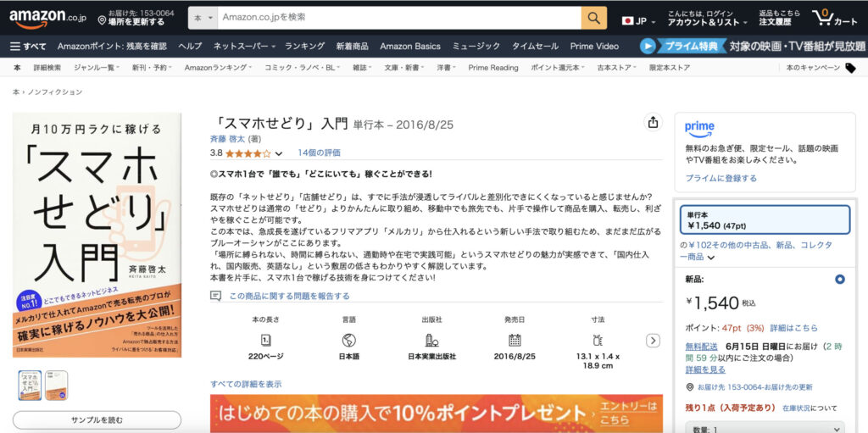This screenshot has height=433, width=868.
Task: Click the エントリーはこちら banner link
Action: click(628, 412)
